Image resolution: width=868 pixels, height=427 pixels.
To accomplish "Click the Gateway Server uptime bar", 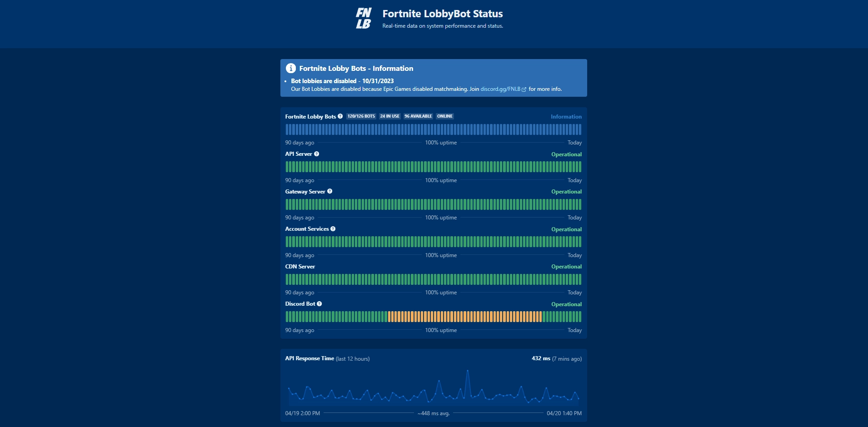I will click(434, 204).
